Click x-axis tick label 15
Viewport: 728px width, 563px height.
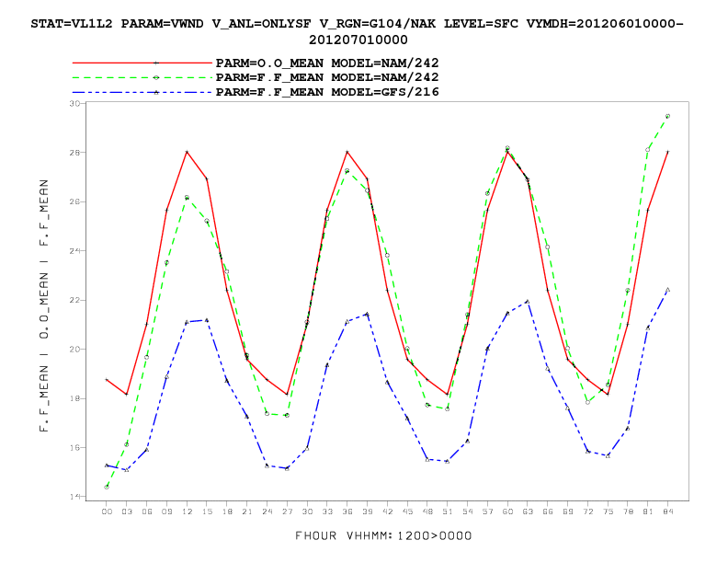(x=207, y=511)
